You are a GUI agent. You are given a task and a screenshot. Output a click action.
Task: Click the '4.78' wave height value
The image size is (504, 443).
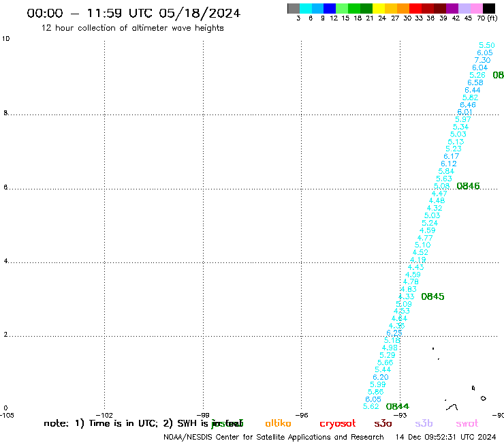point(411,282)
